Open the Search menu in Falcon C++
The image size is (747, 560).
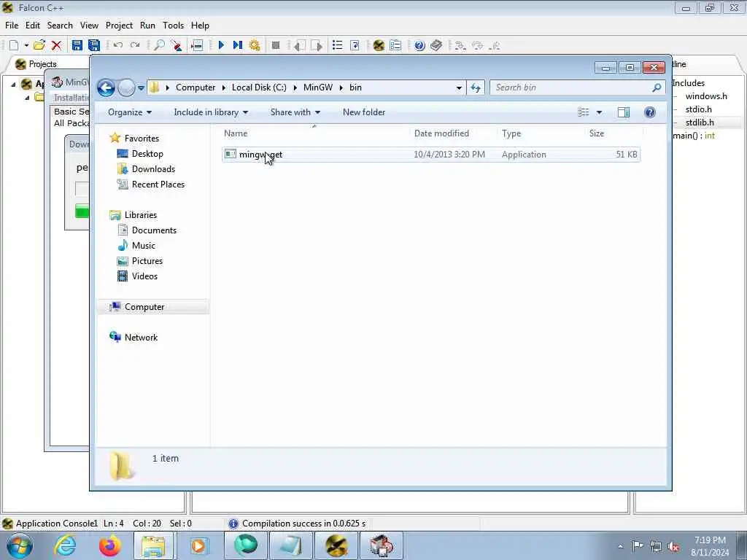pos(60,26)
